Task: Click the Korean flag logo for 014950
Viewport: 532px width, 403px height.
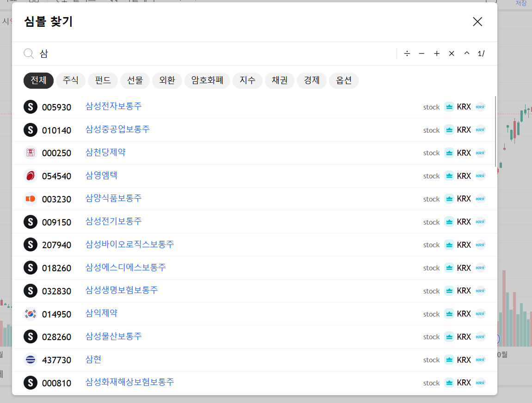Action: 30,314
